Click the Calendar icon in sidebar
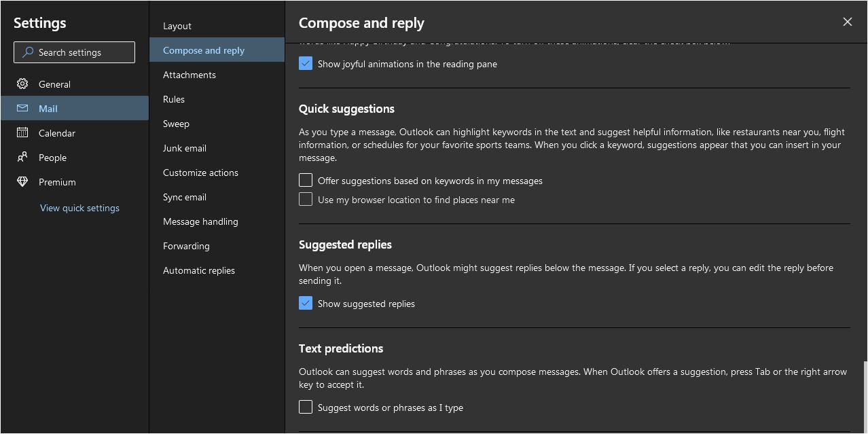This screenshot has width=868, height=434. (x=22, y=133)
